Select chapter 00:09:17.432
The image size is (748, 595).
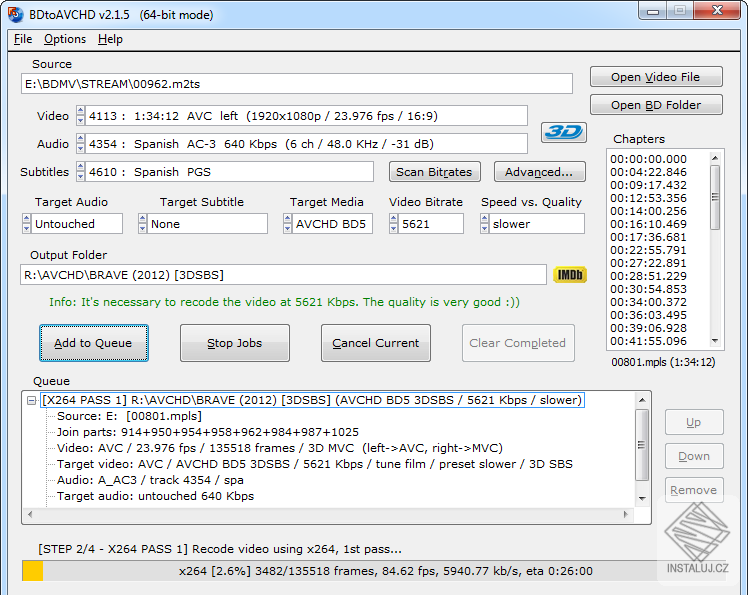coord(648,185)
